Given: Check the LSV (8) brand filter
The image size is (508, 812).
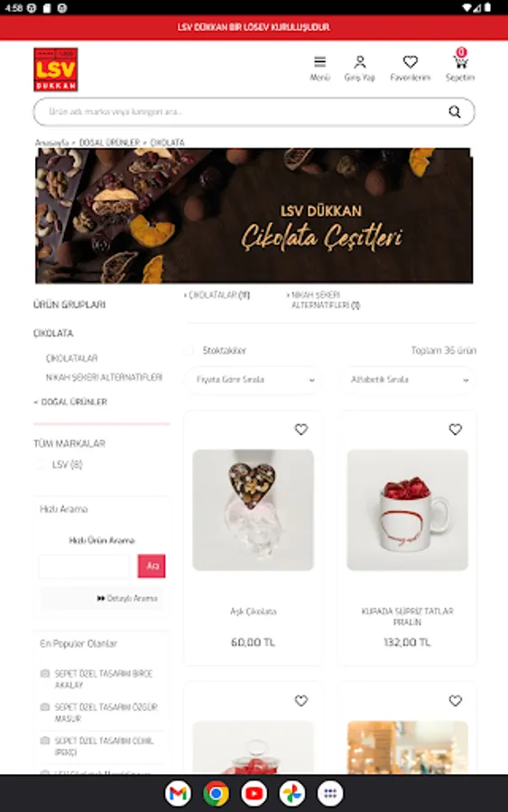Looking at the screenshot, I should (41, 465).
